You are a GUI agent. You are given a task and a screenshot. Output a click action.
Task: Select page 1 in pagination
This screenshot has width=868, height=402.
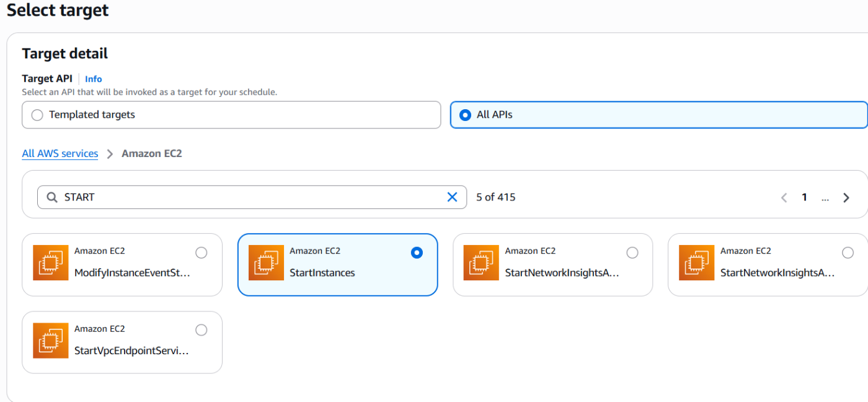804,197
